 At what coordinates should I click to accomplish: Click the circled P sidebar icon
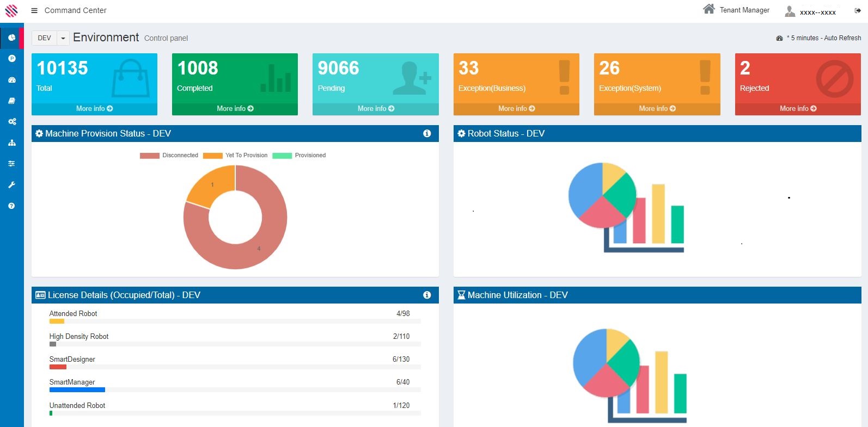click(x=11, y=58)
